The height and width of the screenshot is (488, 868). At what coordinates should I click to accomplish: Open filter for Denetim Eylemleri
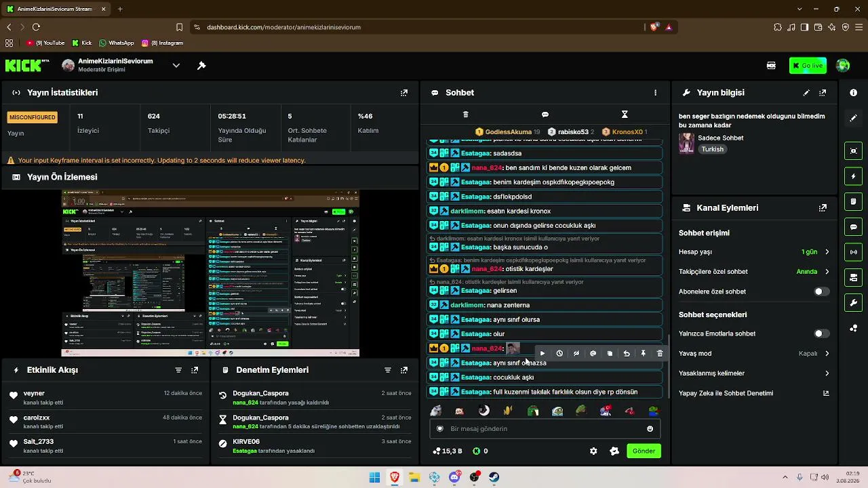tap(388, 370)
